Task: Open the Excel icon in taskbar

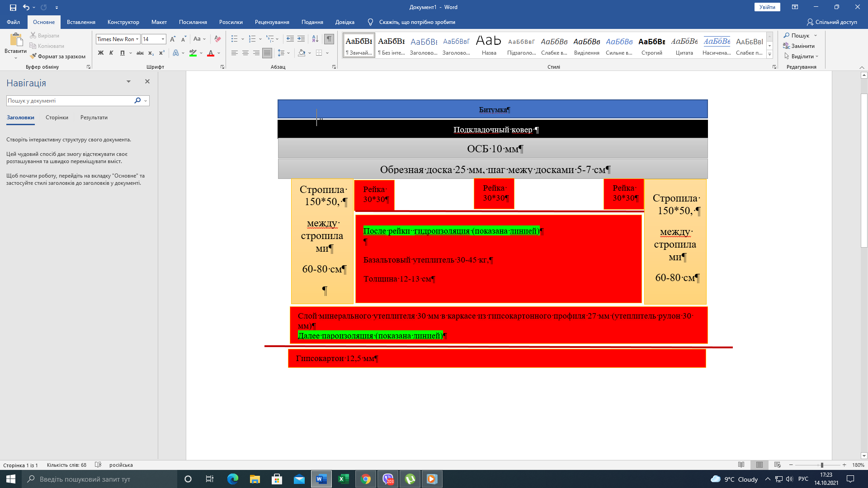Action: click(x=343, y=479)
